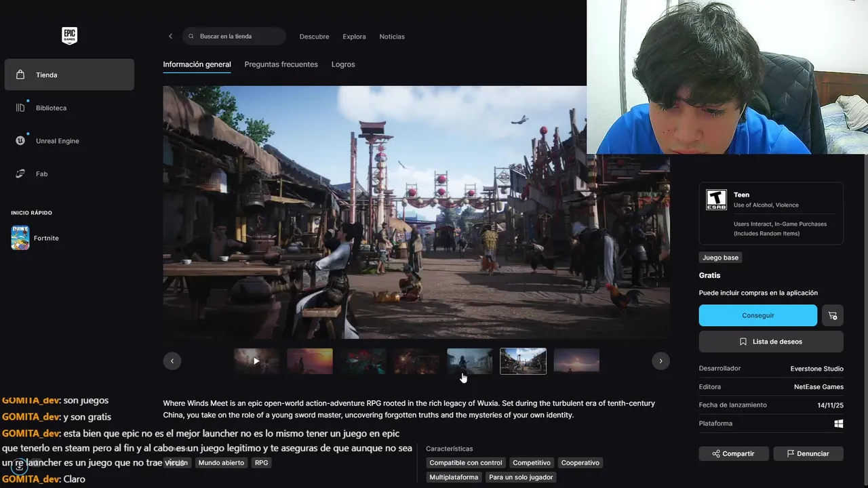Select the Cooperativo feature tag
868x488 pixels.
(580, 463)
